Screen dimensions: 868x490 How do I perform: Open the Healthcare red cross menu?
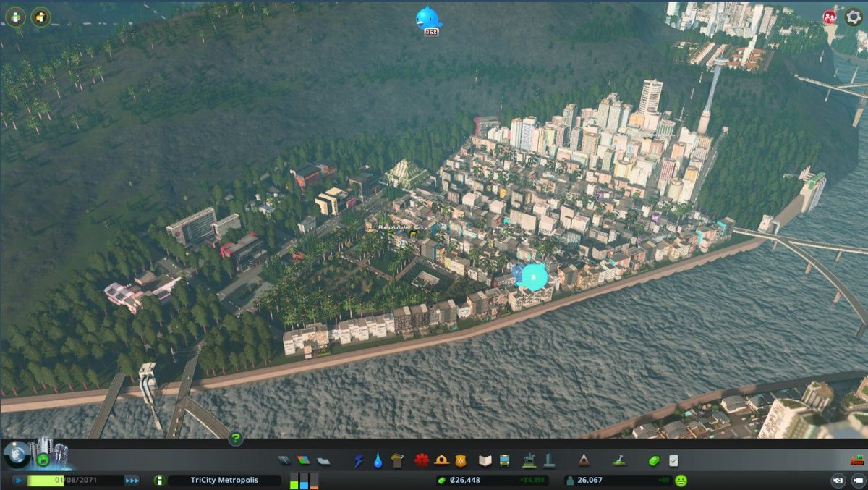422,461
